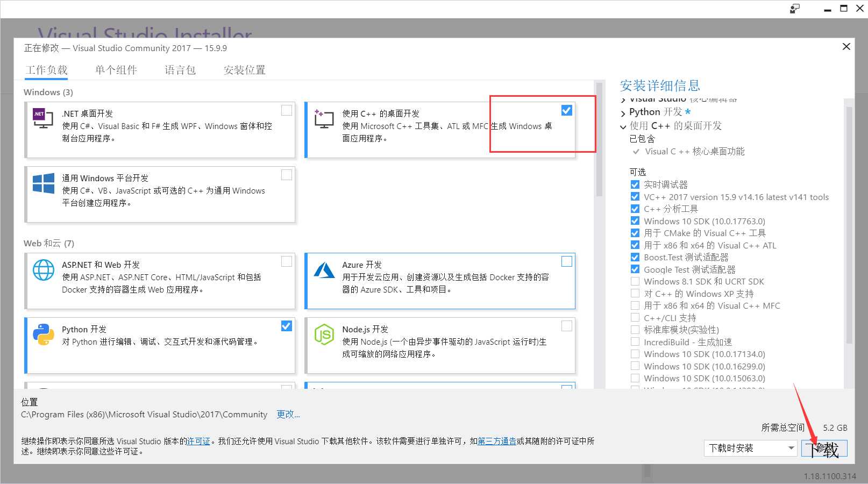Check the Azure 开发 workload checkbox

pos(567,261)
